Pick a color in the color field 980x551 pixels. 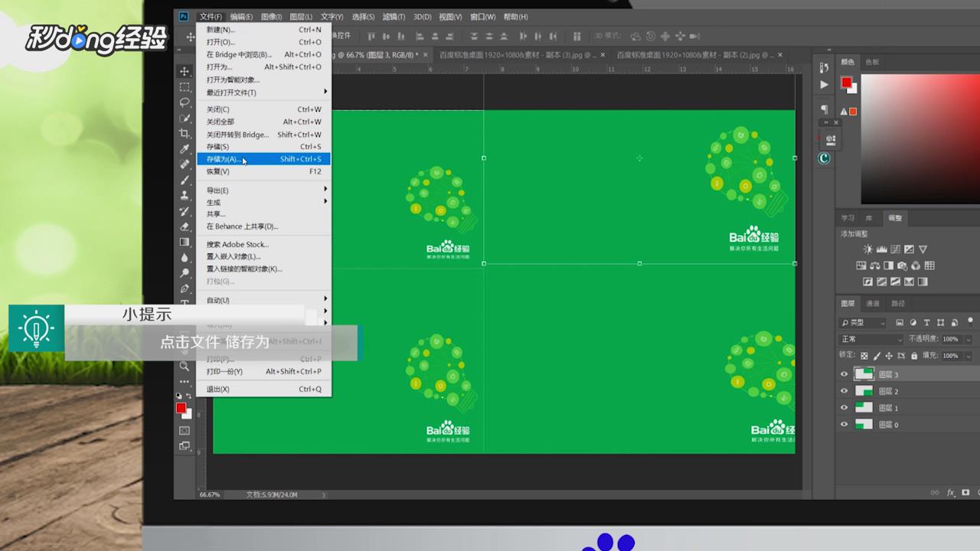(x=920, y=139)
